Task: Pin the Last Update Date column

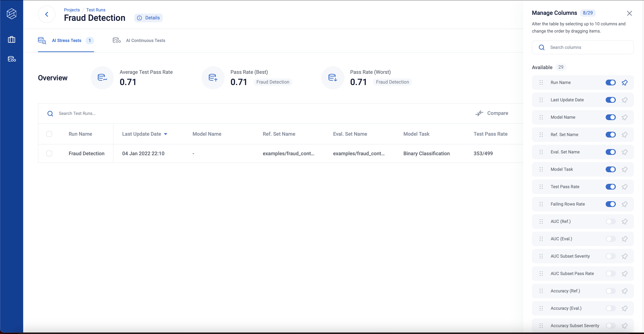Action: pyautogui.click(x=624, y=100)
